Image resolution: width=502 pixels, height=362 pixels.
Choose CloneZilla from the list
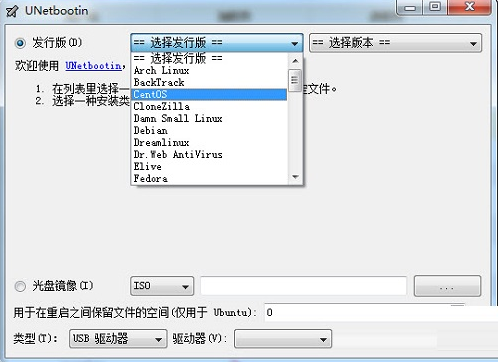(x=209, y=107)
